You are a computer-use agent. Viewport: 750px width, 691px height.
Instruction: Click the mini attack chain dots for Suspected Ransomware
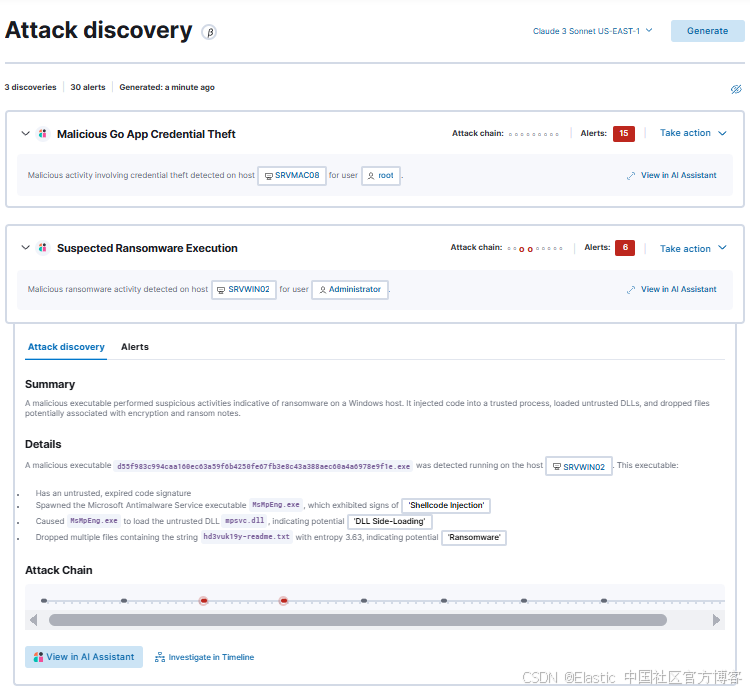[535, 249]
